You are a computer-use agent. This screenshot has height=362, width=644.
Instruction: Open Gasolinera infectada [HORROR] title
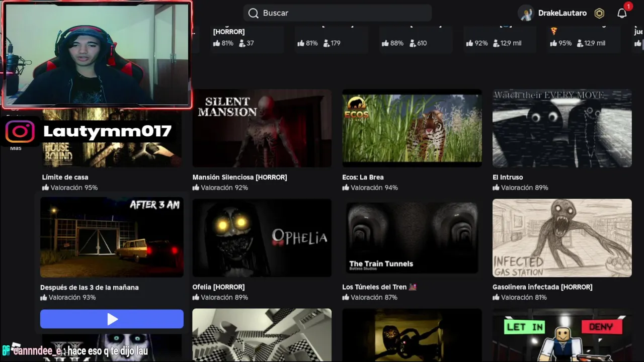pyautogui.click(x=542, y=287)
